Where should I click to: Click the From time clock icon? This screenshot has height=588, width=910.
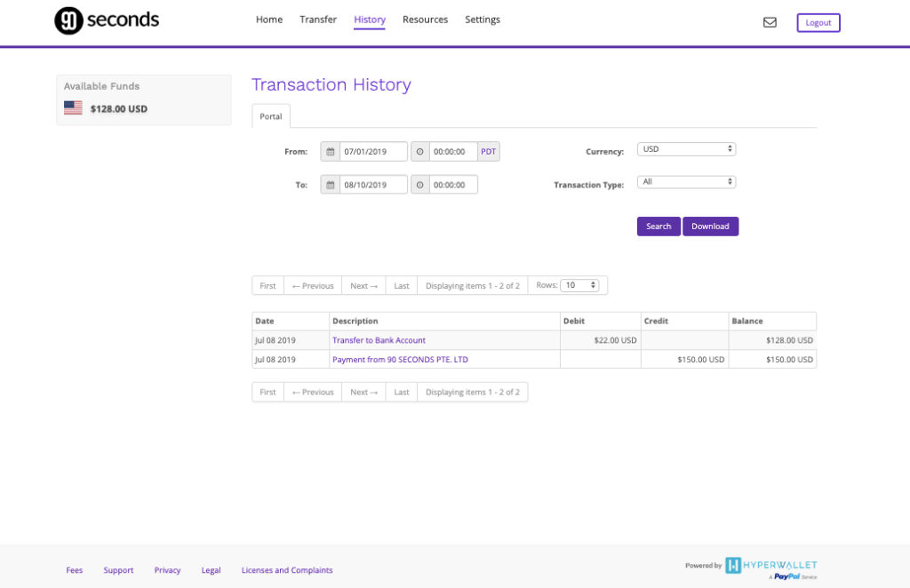click(420, 152)
